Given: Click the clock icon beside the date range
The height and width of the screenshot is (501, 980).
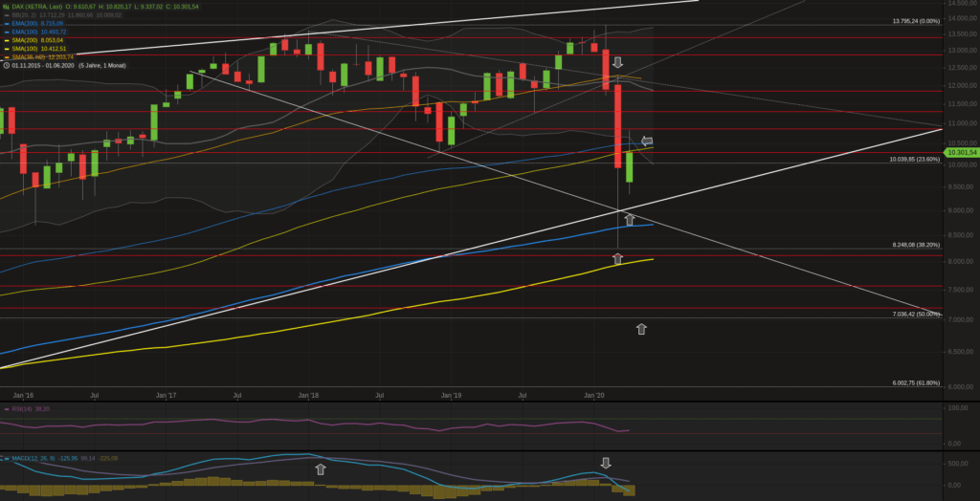Looking at the screenshot, I should (x=6, y=66).
